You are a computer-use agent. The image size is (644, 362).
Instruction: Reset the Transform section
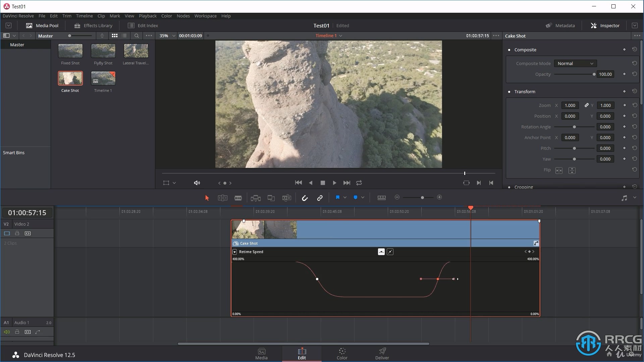[x=634, y=91]
